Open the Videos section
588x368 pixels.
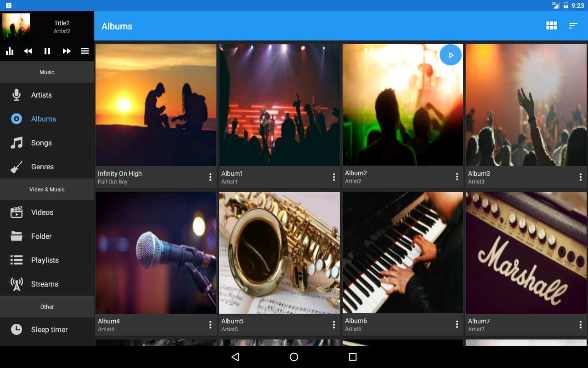[42, 213]
